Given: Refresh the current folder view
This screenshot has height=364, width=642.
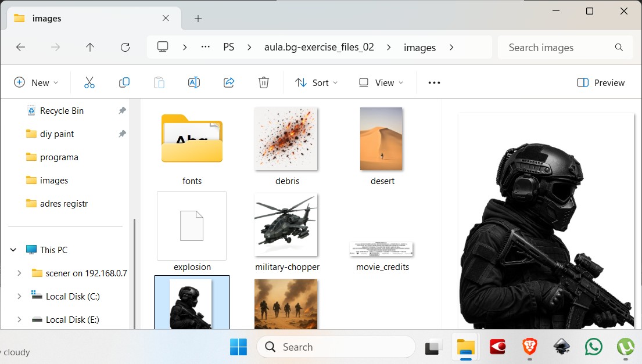Looking at the screenshot, I should 125,48.
